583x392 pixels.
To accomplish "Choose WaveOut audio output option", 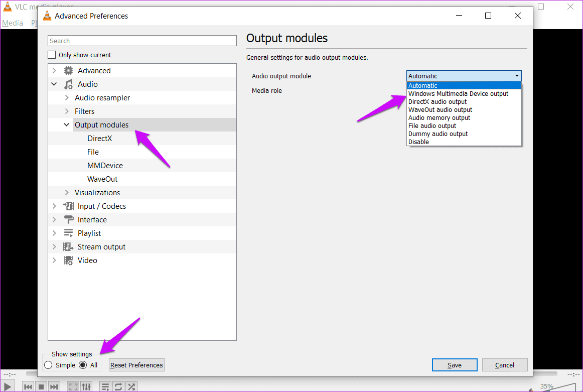I will coord(464,110).
